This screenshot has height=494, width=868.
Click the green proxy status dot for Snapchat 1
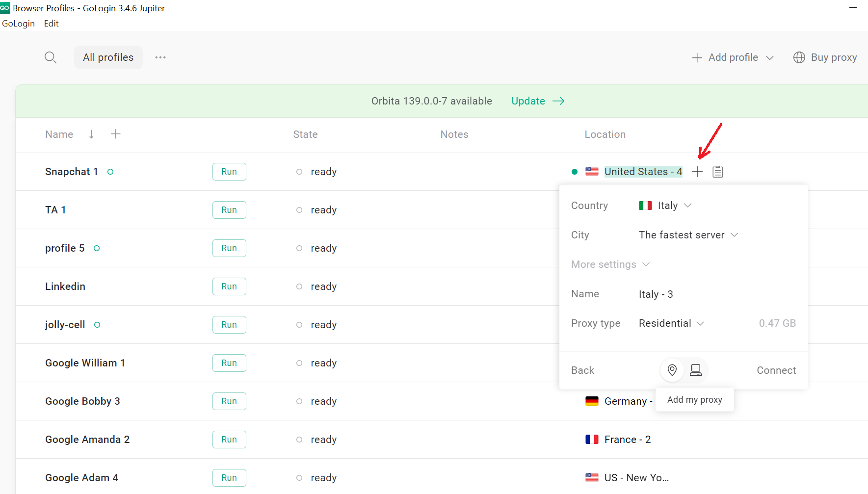[x=575, y=172]
